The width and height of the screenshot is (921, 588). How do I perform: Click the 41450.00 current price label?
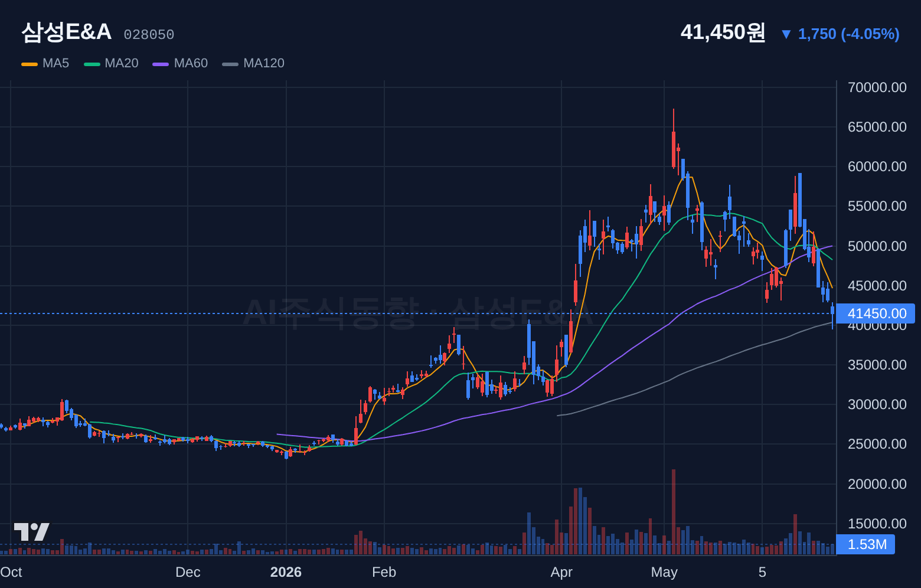point(876,313)
